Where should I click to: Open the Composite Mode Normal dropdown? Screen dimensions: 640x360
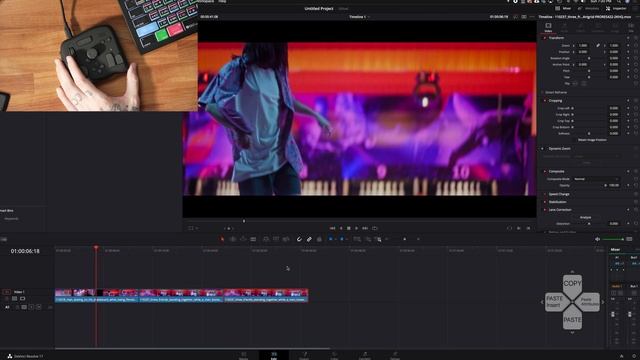(596, 179)
